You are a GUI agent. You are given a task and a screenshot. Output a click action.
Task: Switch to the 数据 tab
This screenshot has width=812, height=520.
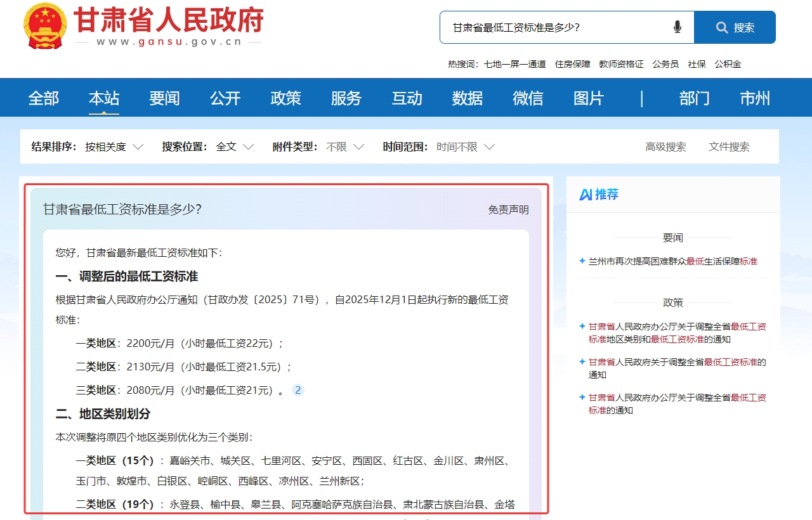(467, 98)
